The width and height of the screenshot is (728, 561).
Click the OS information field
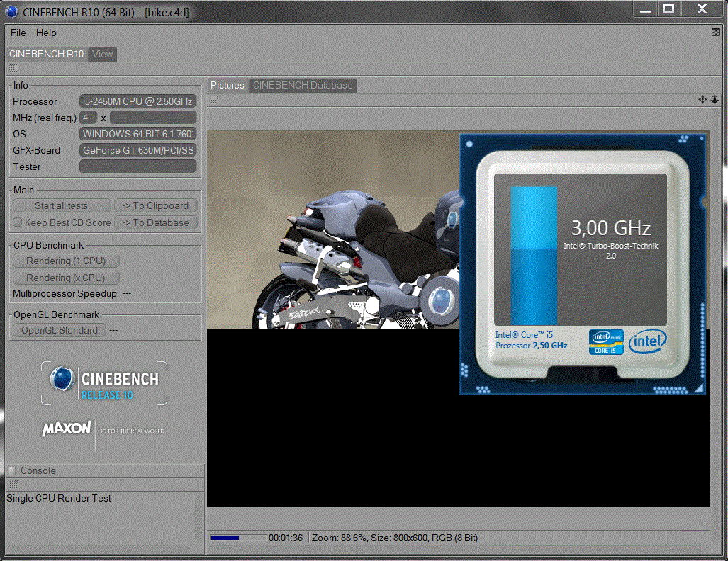click(138, 134)
